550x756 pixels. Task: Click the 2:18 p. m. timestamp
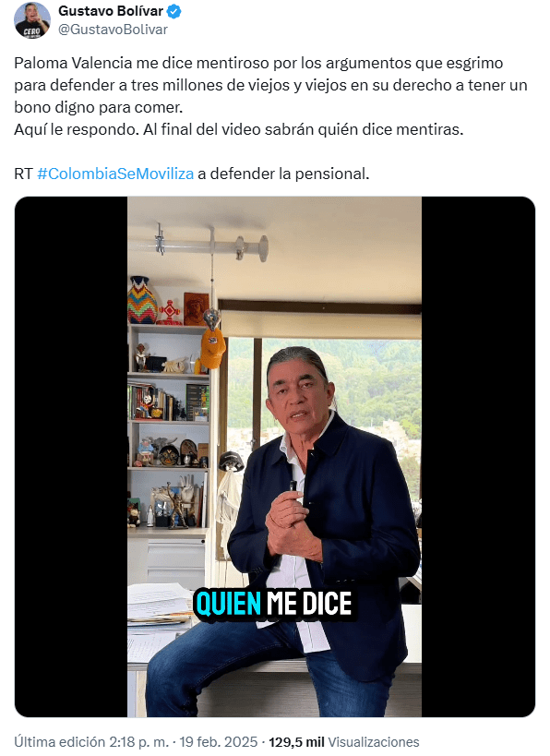[138, 741]
